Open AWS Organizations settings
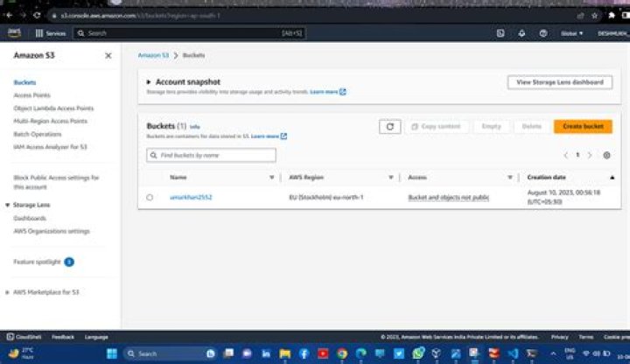Screen dimensions: 630x364 pyautogui.click(x=52, y=231)
